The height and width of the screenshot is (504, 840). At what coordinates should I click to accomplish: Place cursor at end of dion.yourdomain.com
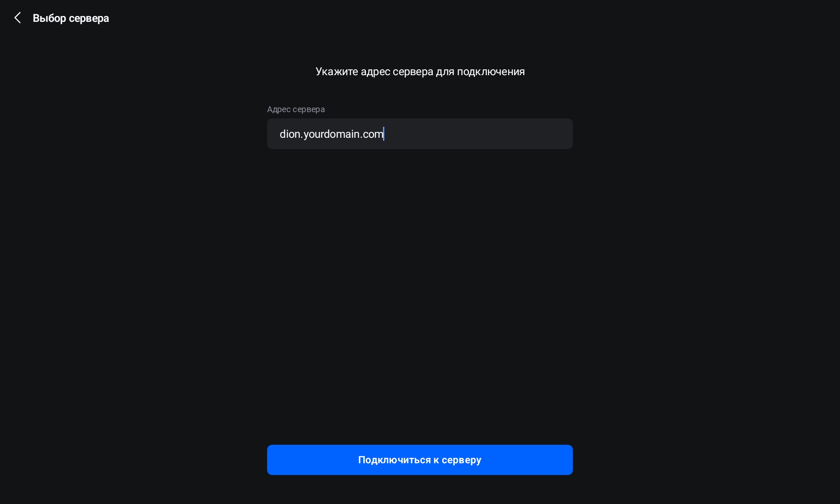[384, 134]
